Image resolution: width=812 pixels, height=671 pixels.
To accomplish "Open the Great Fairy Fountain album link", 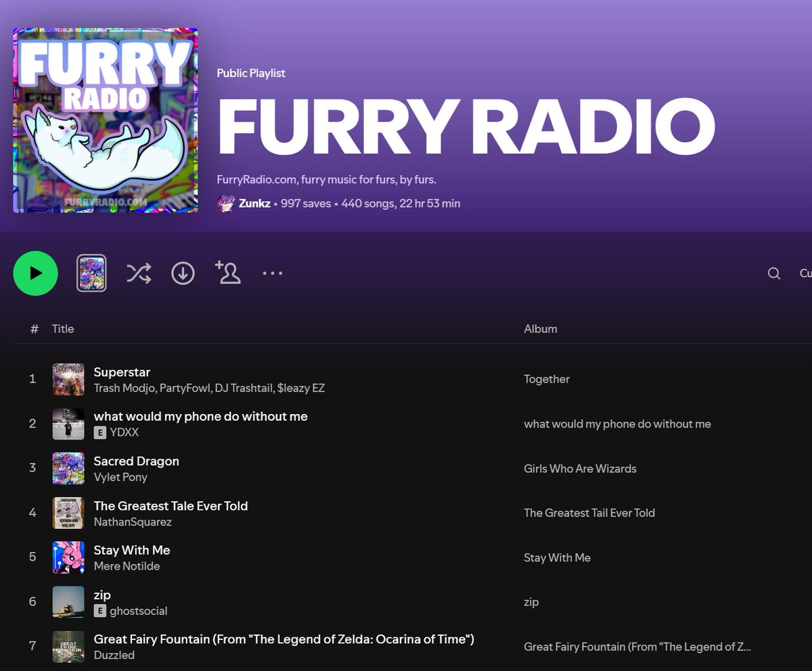I will tap(637, 647).
